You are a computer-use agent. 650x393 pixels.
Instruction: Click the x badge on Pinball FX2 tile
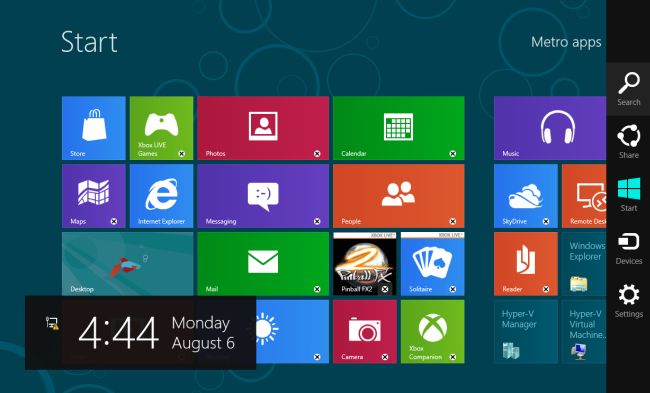pyautogui.click(x=385, y=289)
